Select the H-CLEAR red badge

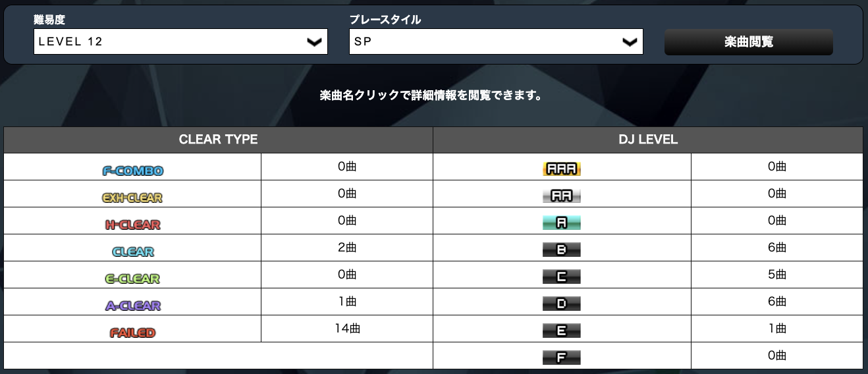[133, 225]
